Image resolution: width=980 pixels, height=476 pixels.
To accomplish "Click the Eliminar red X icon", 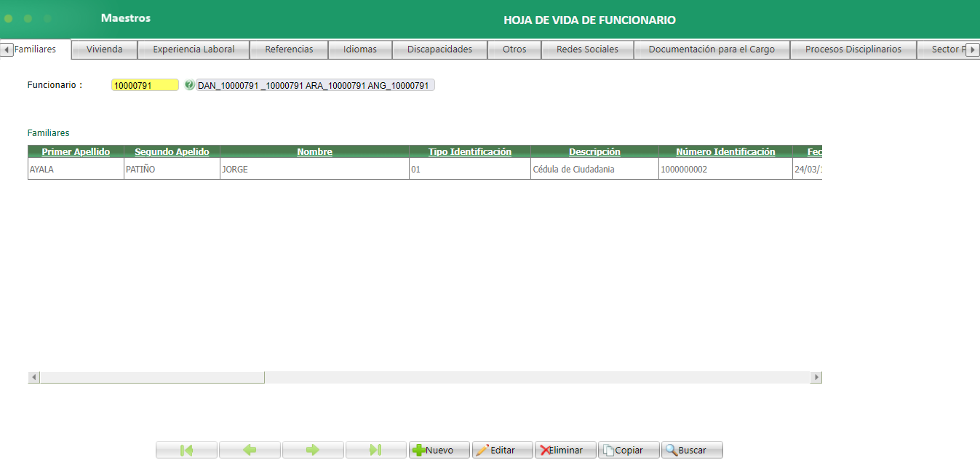I will 544,449.
